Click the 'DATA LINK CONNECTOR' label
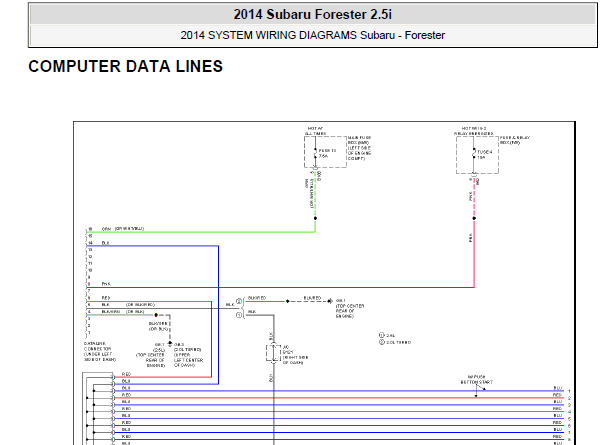 [100, 352]
